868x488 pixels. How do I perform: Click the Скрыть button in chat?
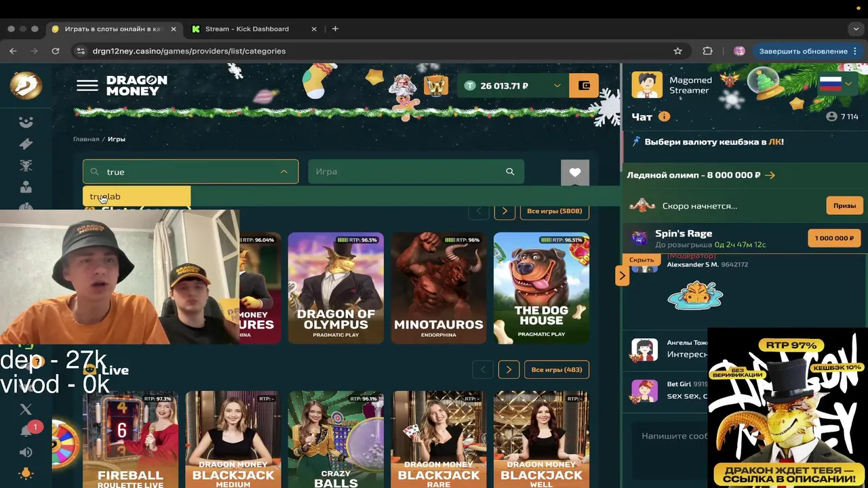click(x=642, y=260)
